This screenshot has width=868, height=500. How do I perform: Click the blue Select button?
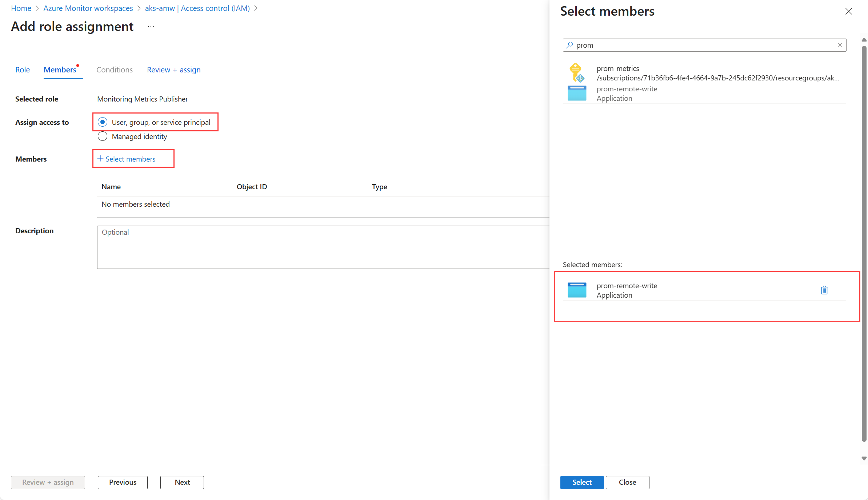pos(581,482)
